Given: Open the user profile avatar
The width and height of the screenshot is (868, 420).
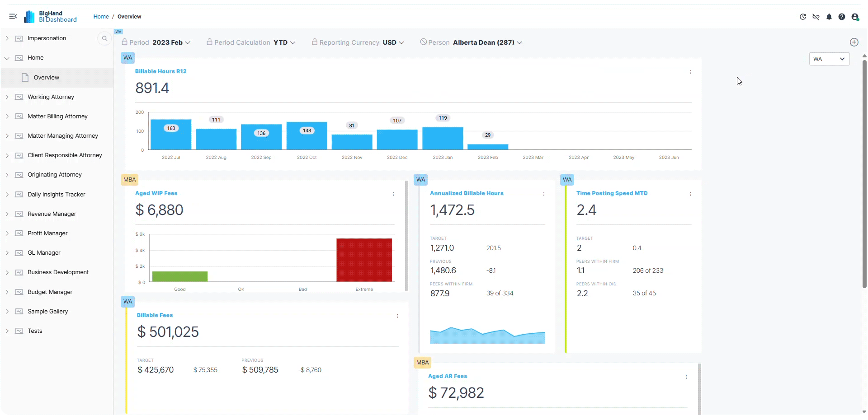Looking at the screenshot, I should click(x=855, y=17).
